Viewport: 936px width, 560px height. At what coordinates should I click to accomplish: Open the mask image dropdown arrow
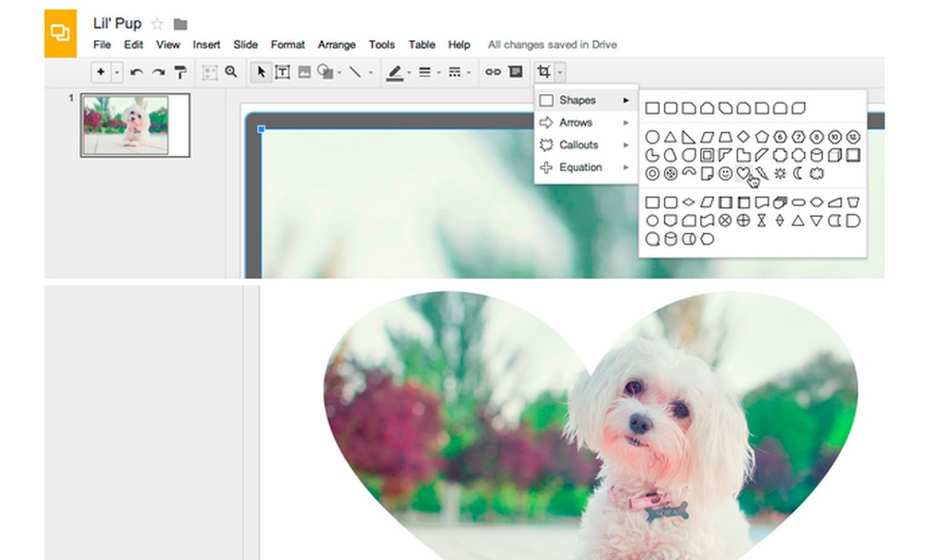point(561,71)
